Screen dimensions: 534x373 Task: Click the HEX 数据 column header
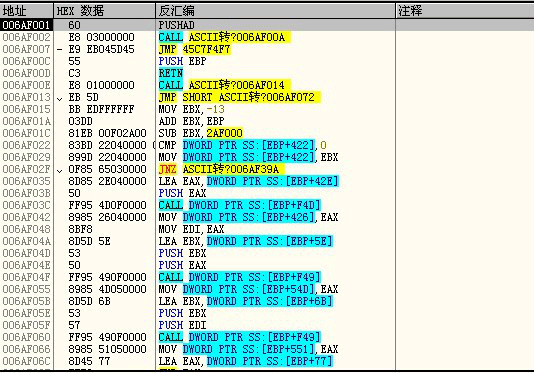[105, 11]
